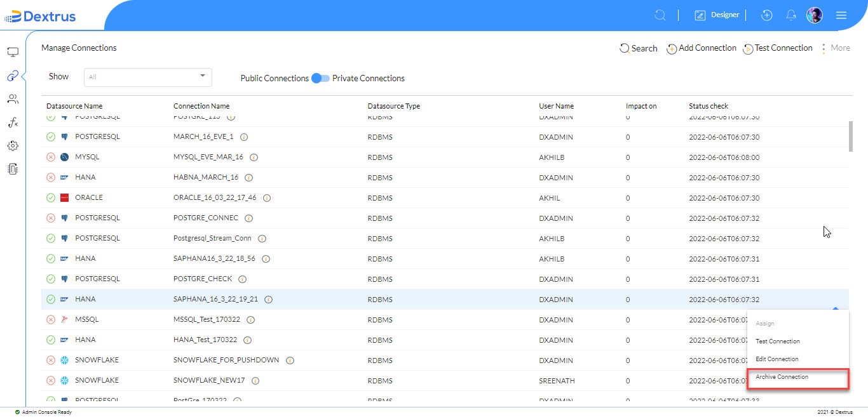
Task: Click user name AKHIL in ORACLE row
Action: 550,198
